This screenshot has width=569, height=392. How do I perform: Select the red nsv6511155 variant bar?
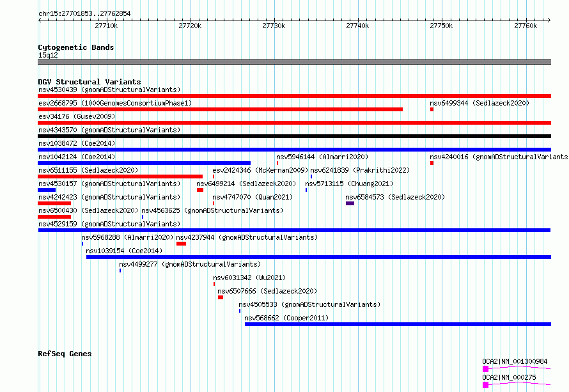(x=120, y=176)
